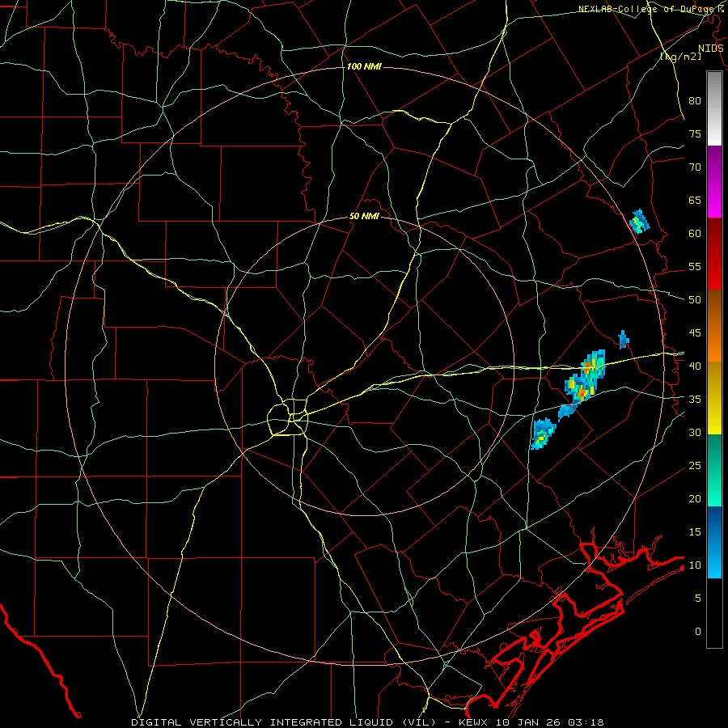Click the southwesternmost storm cell with the yellow core
This screenshot has width=728, height=728.
(542, 434)
